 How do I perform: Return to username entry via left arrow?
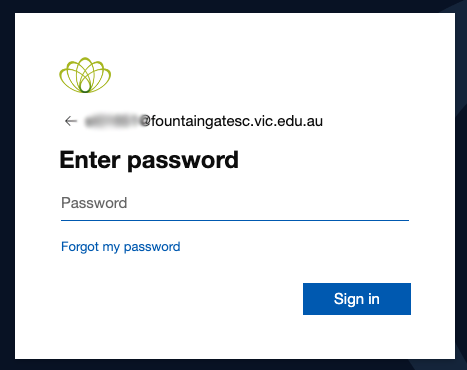pyautogui.click(x=71, y=121)
